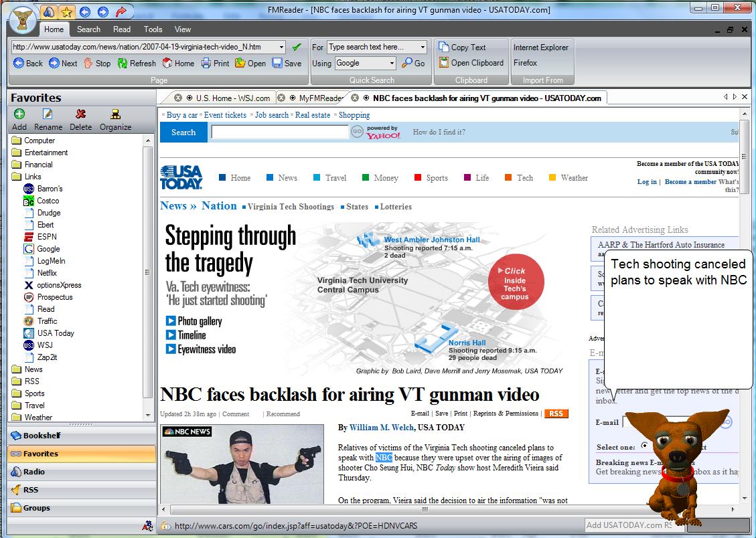756x538 pixels.
Task: Open the Tools ribbon tab
Action: click(x=153, y=29)
